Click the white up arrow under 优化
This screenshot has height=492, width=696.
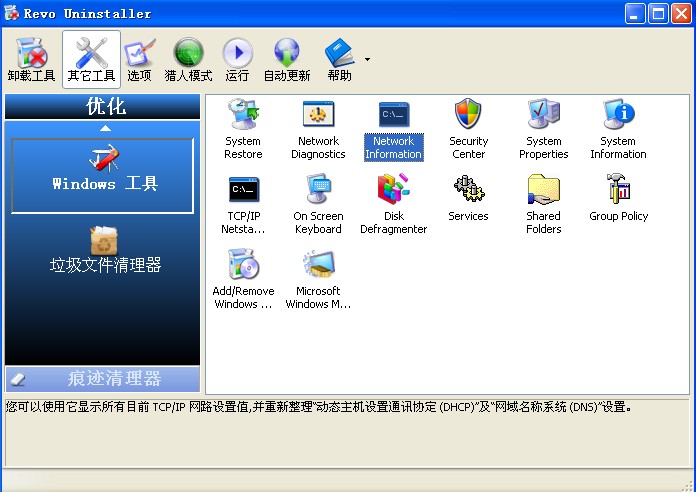[x=105, y=128]
